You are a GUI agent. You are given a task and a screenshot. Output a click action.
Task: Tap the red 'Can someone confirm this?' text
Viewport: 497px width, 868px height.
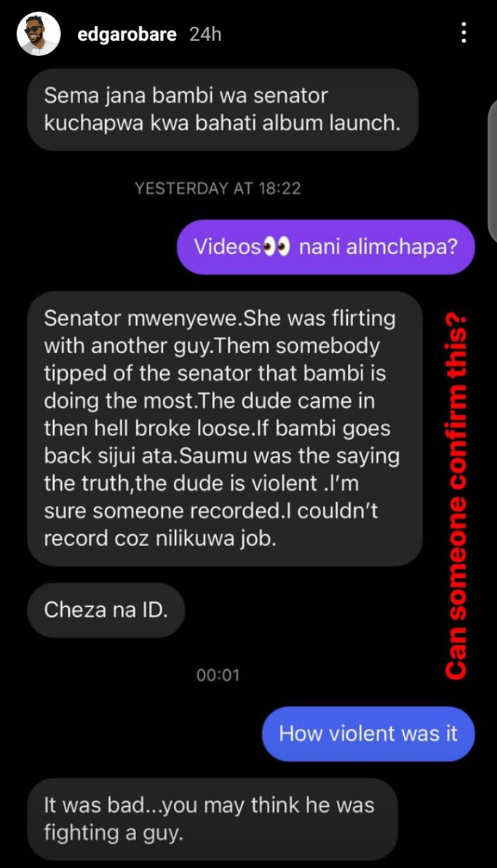click(456, 497)
